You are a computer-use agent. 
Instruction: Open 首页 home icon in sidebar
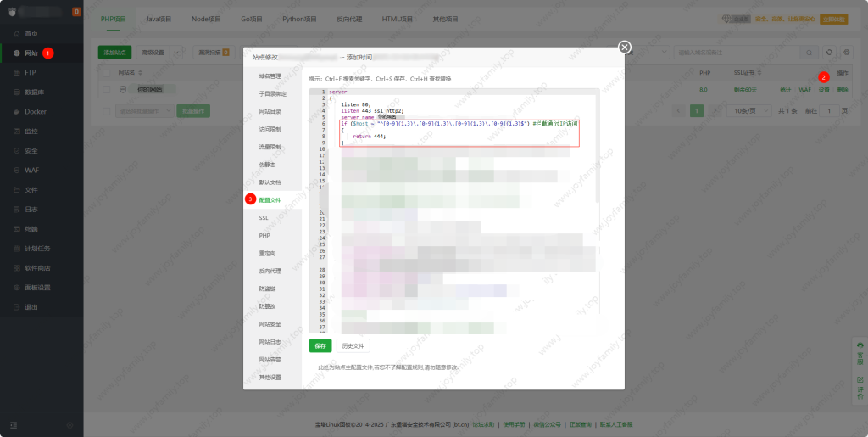18,33
